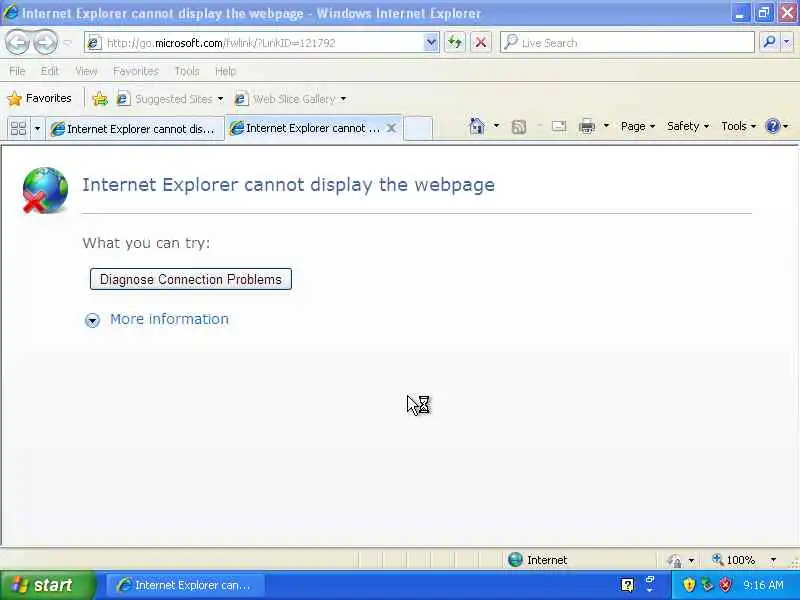Image resolution: width=800 pixels, height=600 pixels.
Task: Click the Print icon
Action: pos(587,126)
